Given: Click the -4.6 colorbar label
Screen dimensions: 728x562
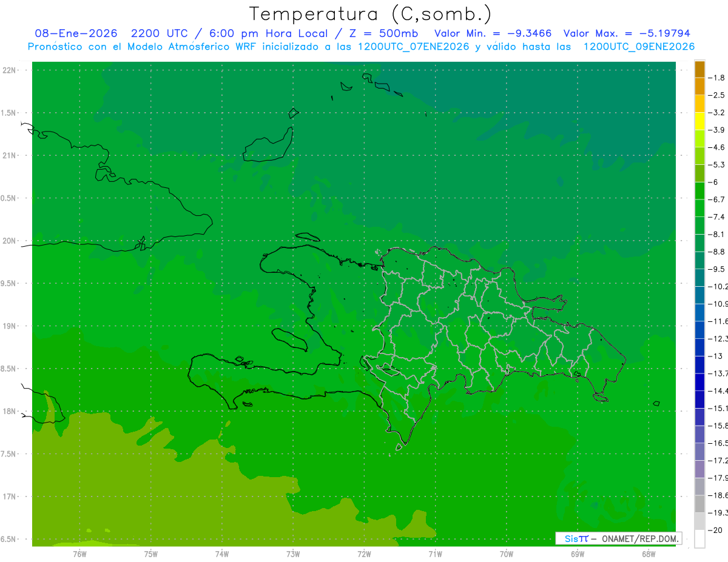Looking at the screenshot, I should click(716, 147).
